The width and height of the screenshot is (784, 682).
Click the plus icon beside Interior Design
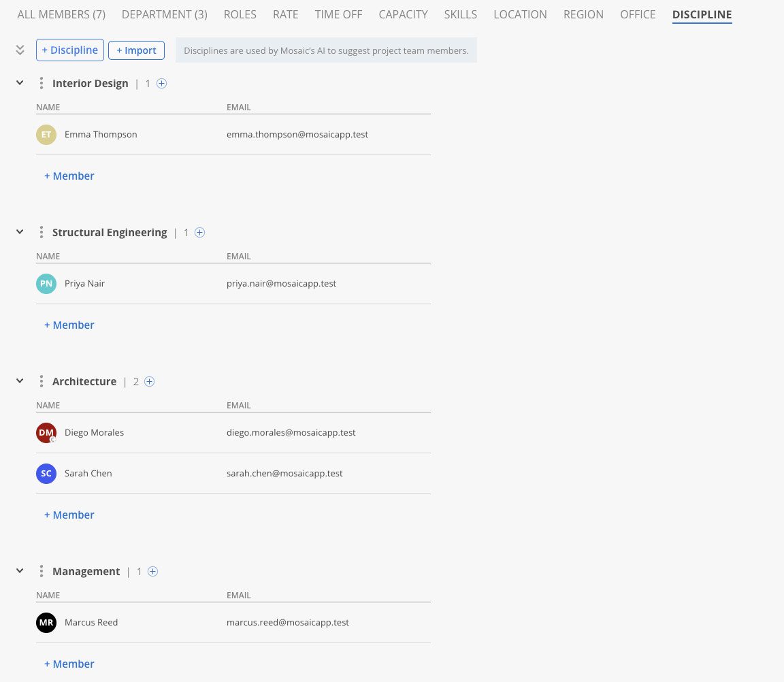pos(161,84)
